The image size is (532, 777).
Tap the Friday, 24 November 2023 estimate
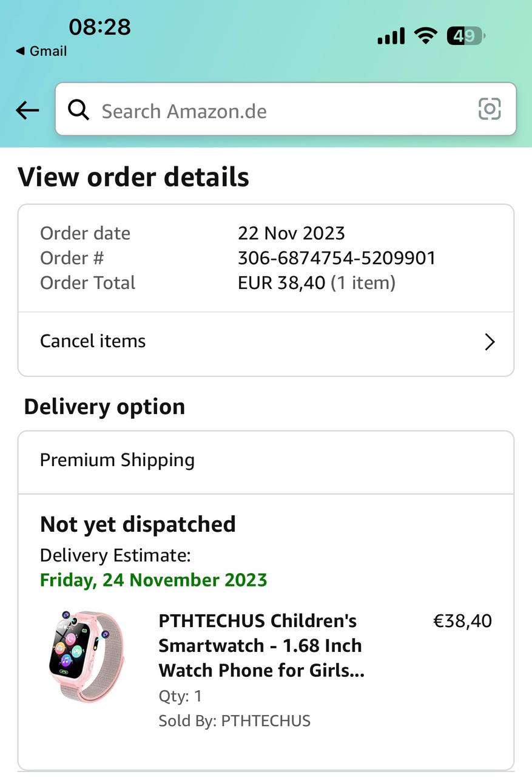(153, 580)
